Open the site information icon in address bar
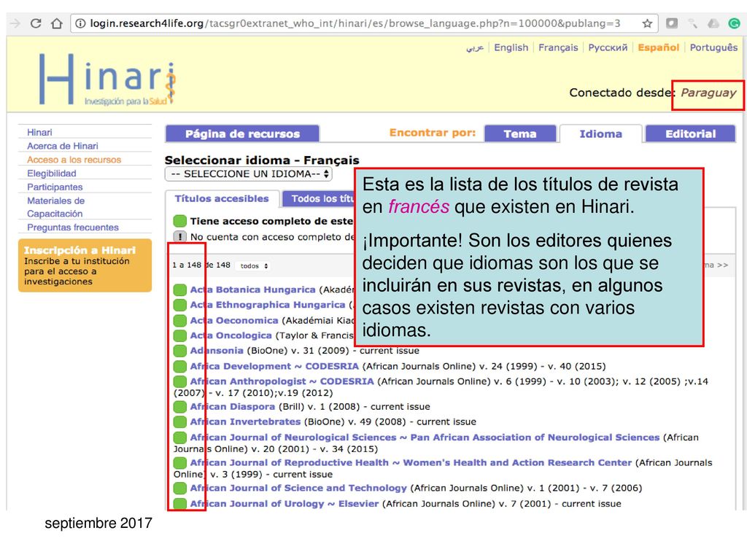 point(80,23)
